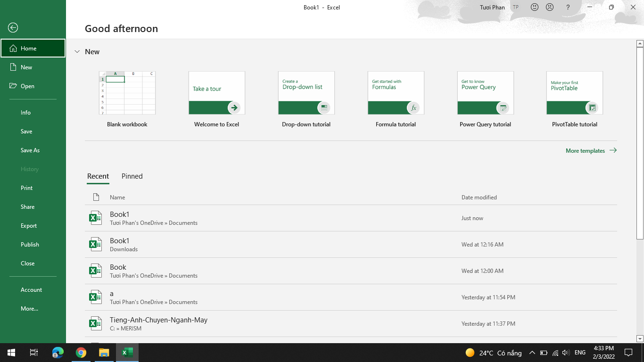
Task: Select Open in the sidebar
Action: [x=33, y=86]
